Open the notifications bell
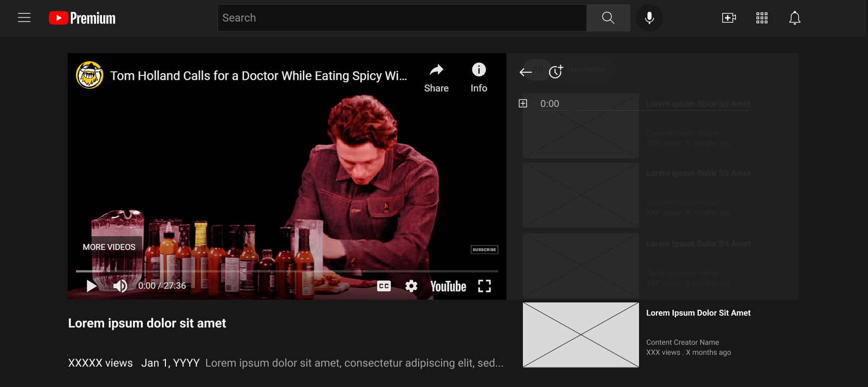This screenshot has height=387, width=868. point(795,18)
